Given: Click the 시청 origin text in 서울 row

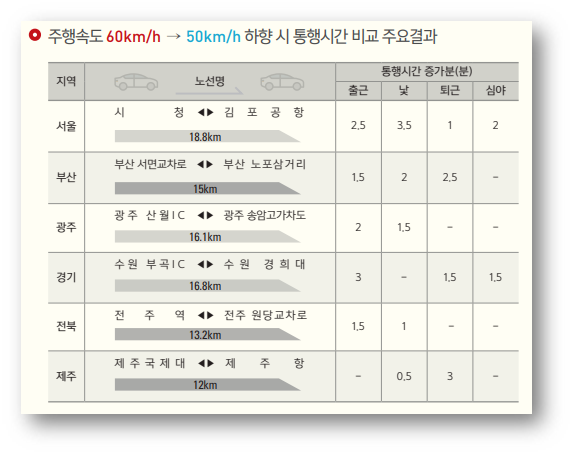Looking at the screenshot, I should (x=149, y=112).
